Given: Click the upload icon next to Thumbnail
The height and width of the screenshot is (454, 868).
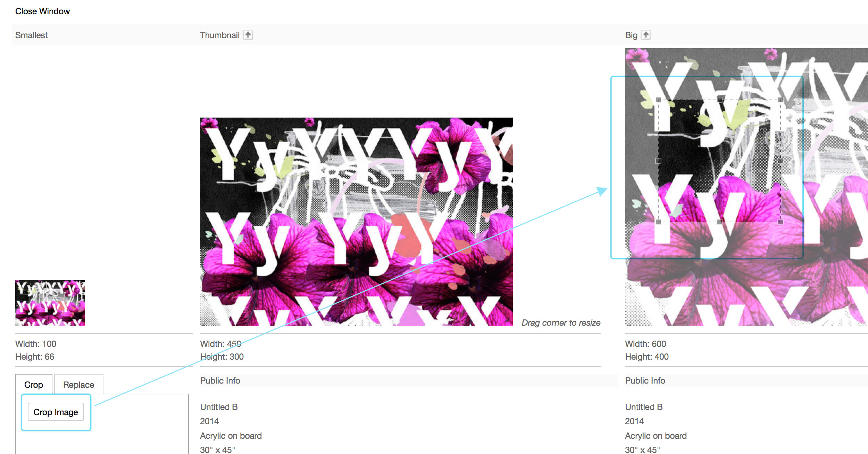Looking at the screenshot, I should point(248,35).
